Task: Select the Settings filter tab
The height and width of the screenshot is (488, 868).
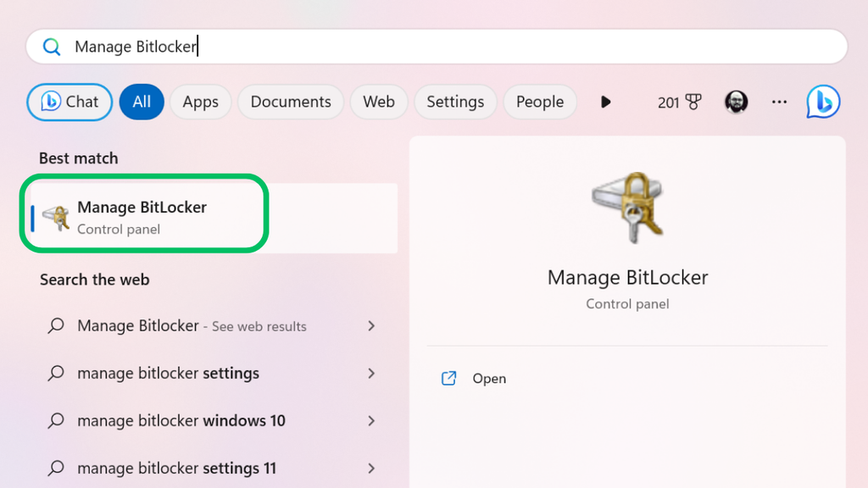Action: [x=455, y=102]
